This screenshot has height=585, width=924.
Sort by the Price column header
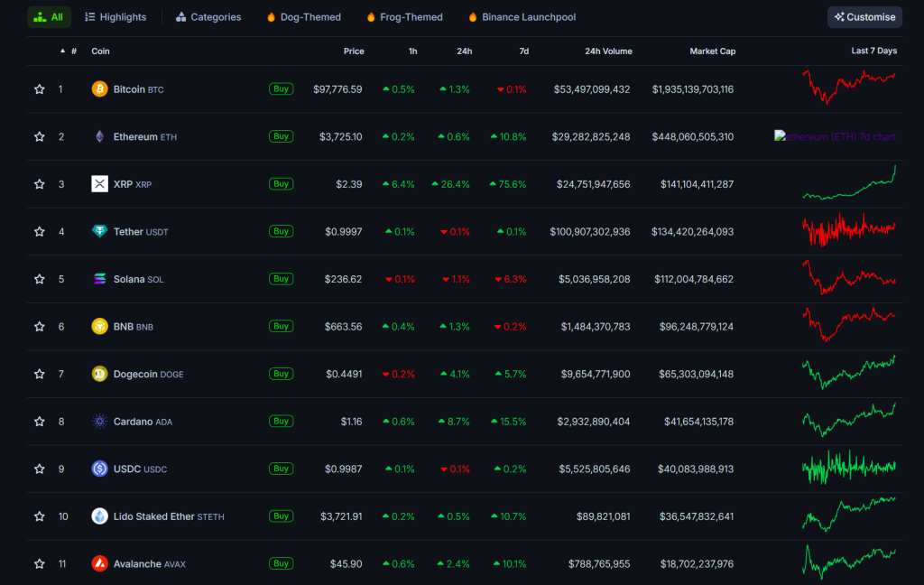[354, 51]
